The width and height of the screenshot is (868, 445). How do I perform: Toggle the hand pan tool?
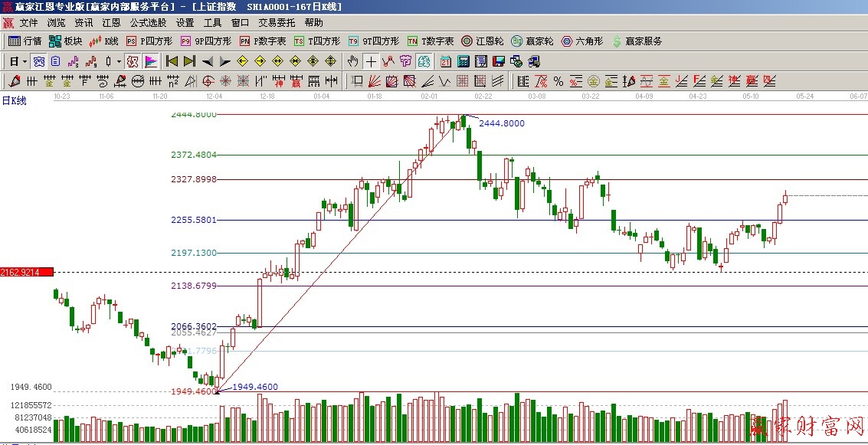(x=352, y=61)
